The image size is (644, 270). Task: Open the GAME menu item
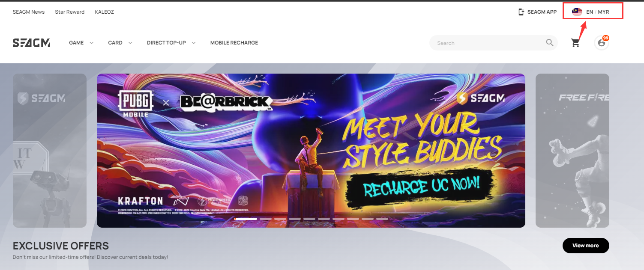[x=76, y=43]
